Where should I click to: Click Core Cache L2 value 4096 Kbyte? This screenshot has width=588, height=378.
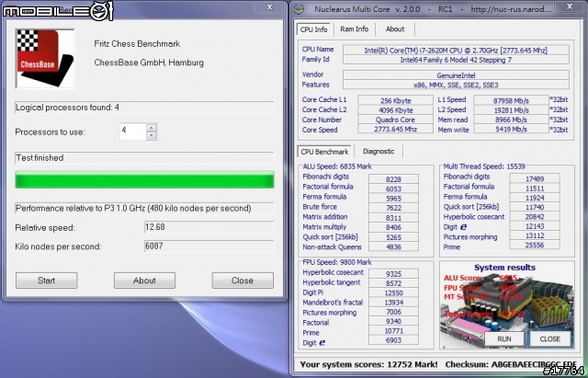(395, 110)
